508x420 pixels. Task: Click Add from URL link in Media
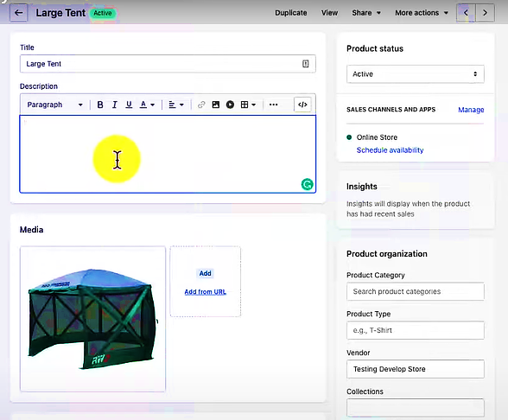[205, 292]
